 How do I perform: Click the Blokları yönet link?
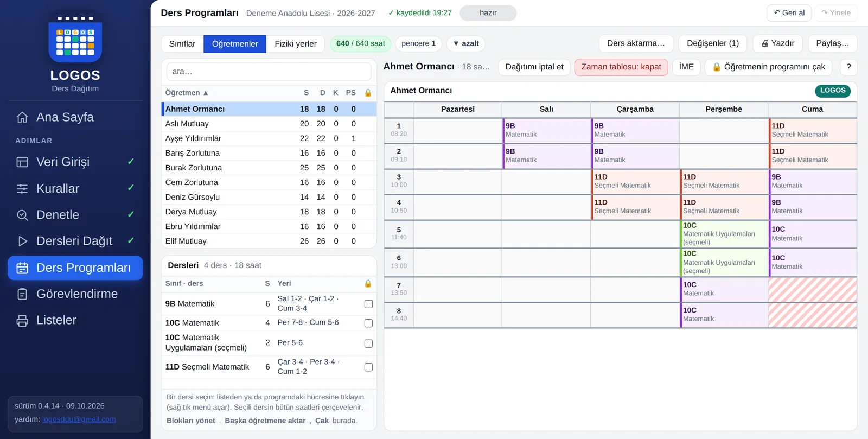pyautogui.click(x=191, y=421)
